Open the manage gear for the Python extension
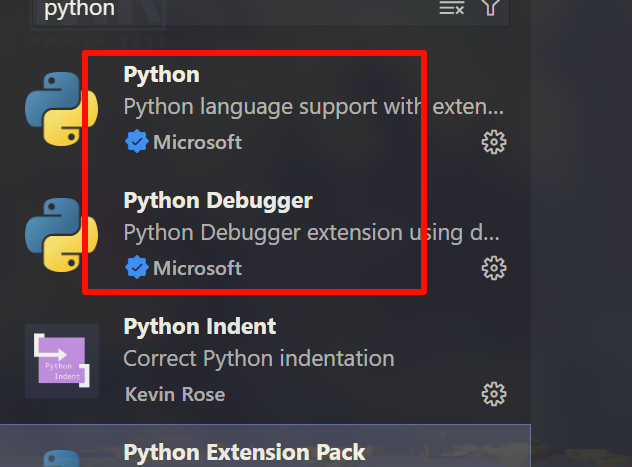 click(x=494, y=142)
